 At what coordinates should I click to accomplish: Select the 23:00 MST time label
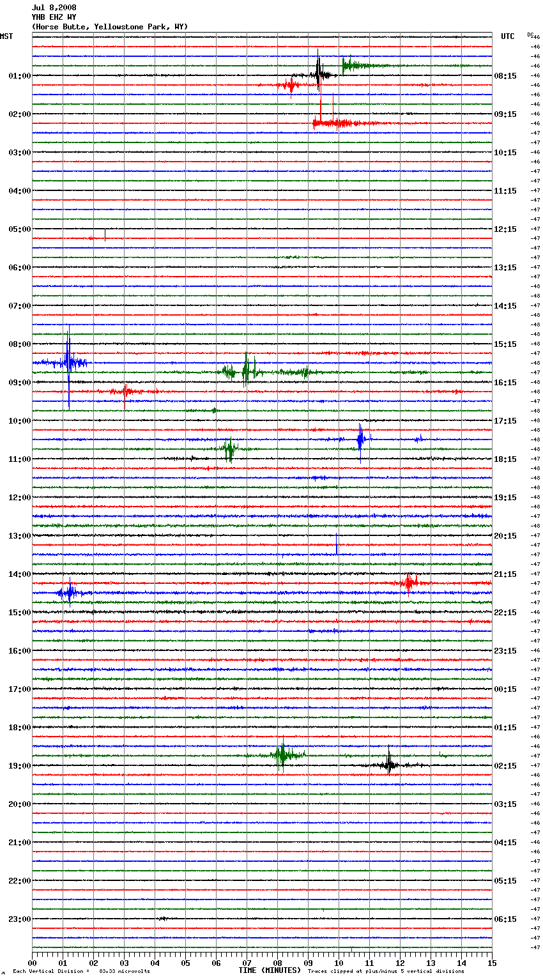20,919
